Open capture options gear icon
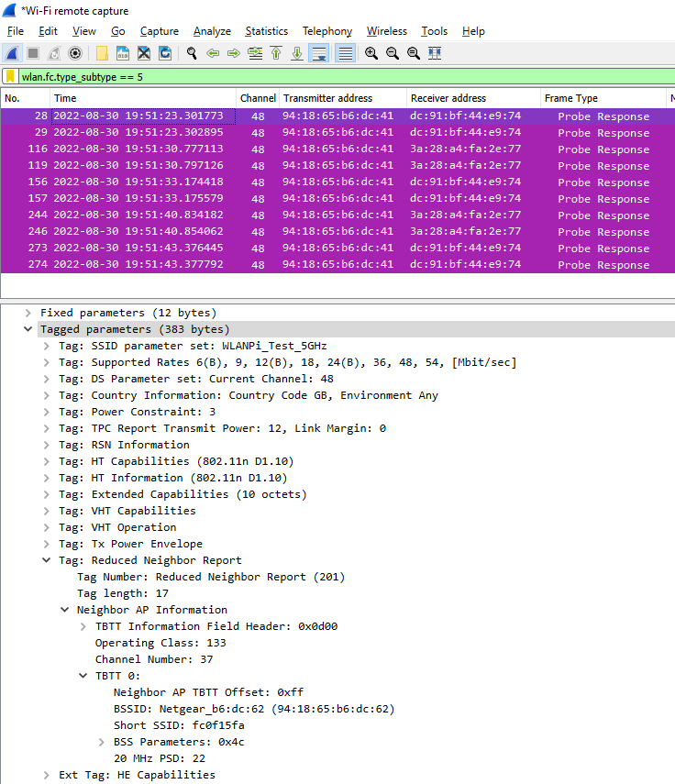This screenshot has width=675, height=784. [x=75, y=53]
